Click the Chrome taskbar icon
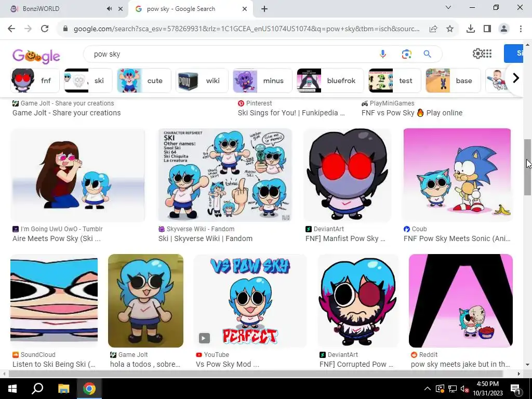This screenshot has width=532, height=399. 89,389
